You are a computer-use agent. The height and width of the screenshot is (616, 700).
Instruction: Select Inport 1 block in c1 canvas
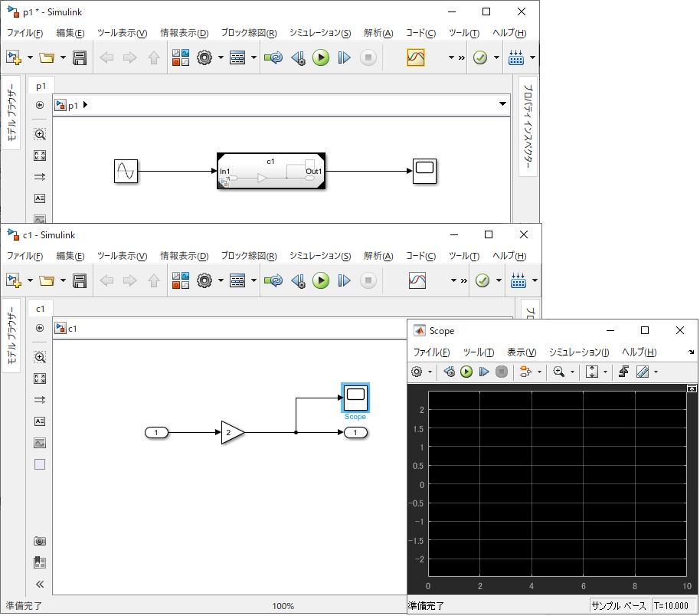pyautogui.click(x=156, y=432)
